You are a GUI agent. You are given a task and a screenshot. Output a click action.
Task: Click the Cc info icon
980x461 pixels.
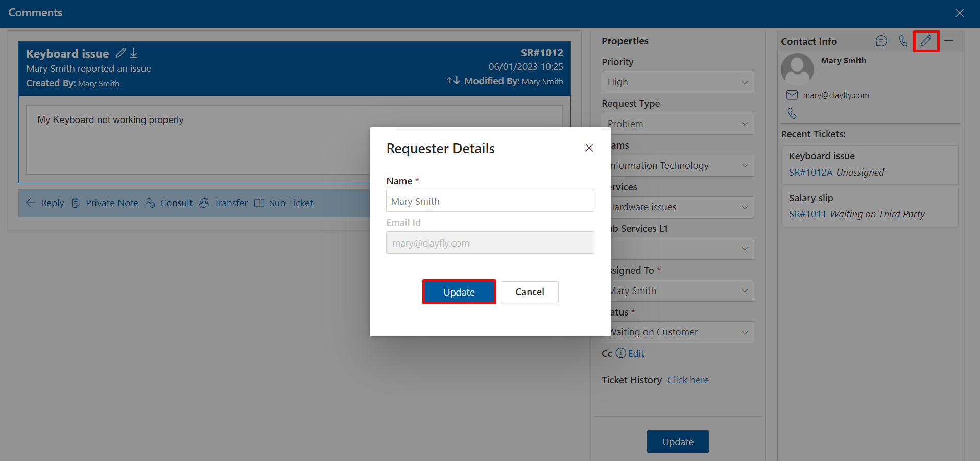[620, 353]
